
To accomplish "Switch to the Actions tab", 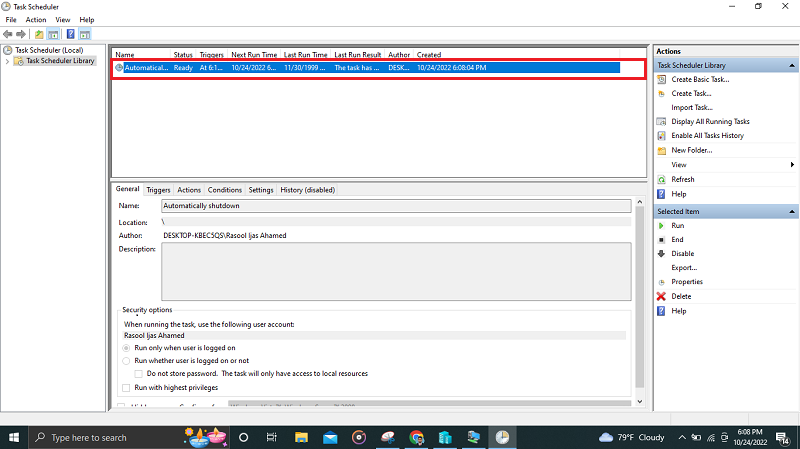I will click(189, 190).
